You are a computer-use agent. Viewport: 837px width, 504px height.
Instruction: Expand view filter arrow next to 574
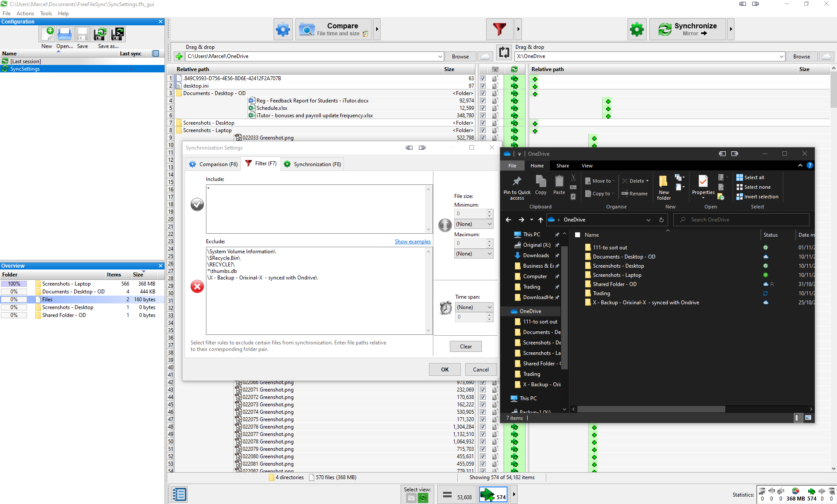point(514,495)
